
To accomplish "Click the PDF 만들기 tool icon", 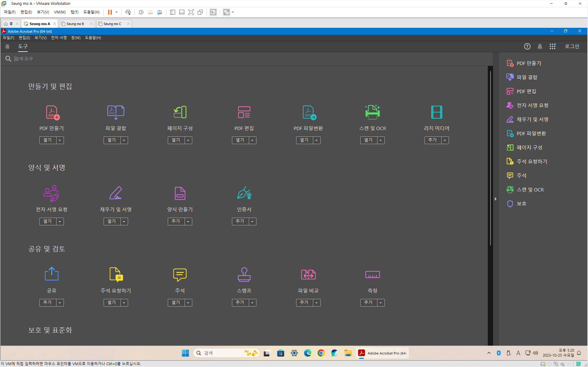I will pos(52,112).
